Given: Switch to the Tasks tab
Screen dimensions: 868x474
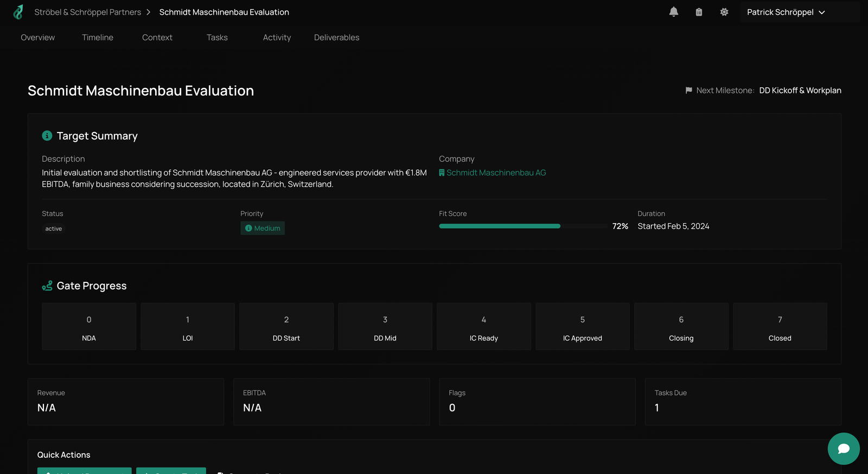Looking at the screenshot, I should [217, 37].
